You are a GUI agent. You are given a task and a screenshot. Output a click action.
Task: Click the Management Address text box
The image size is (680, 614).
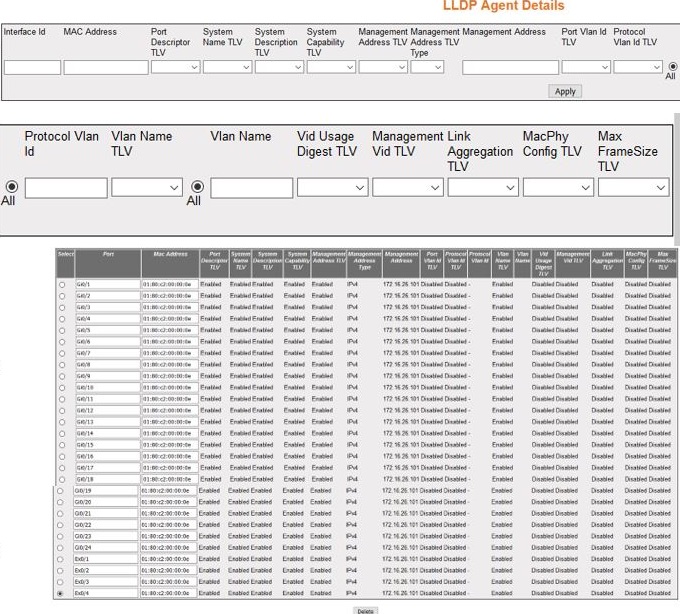point(510,68)
